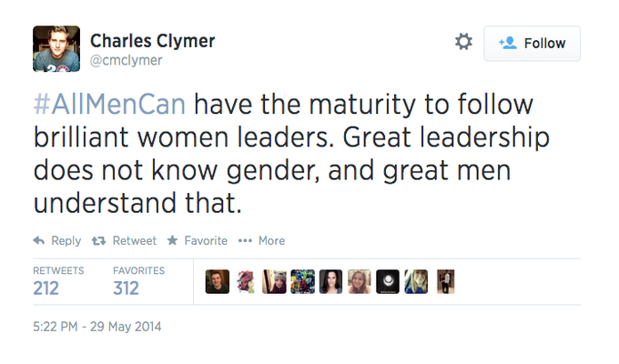Open Charles Clymer's profile photo
The image size is (619, 364).
click(x=56, y=49)
